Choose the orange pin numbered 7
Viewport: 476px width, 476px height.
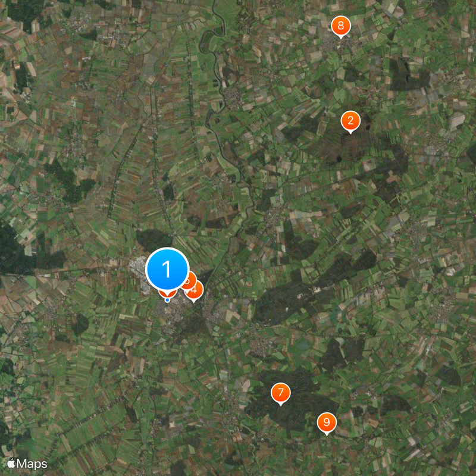click(x=281, y=393)
